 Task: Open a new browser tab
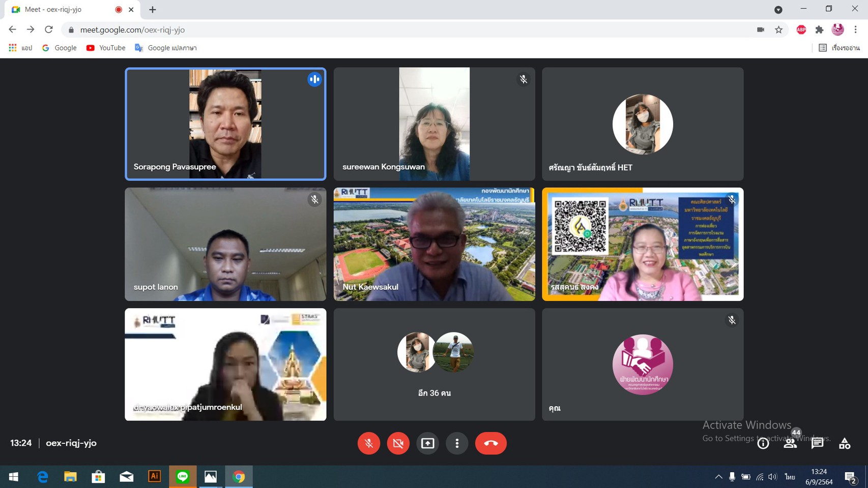coord(153,9)
